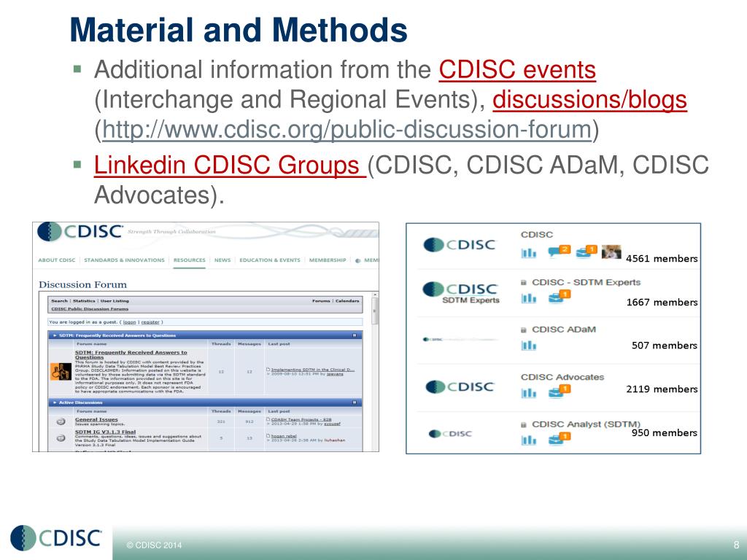This screenshot has width=747, height=560.
Task: Open the CDISC Analyst (SDTM) group title
Action: pos(587,424)
